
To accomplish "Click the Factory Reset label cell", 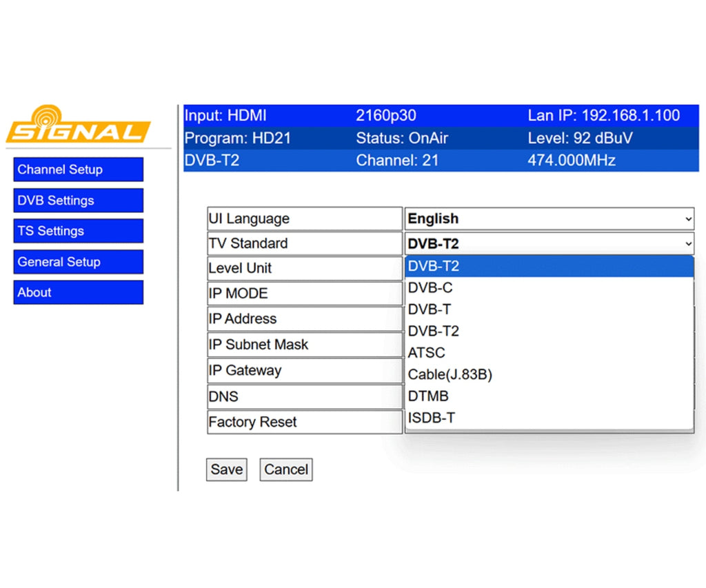I will [305, 422].
